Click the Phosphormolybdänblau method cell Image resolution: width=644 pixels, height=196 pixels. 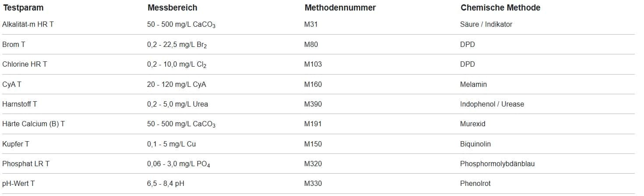pos(497,164)
